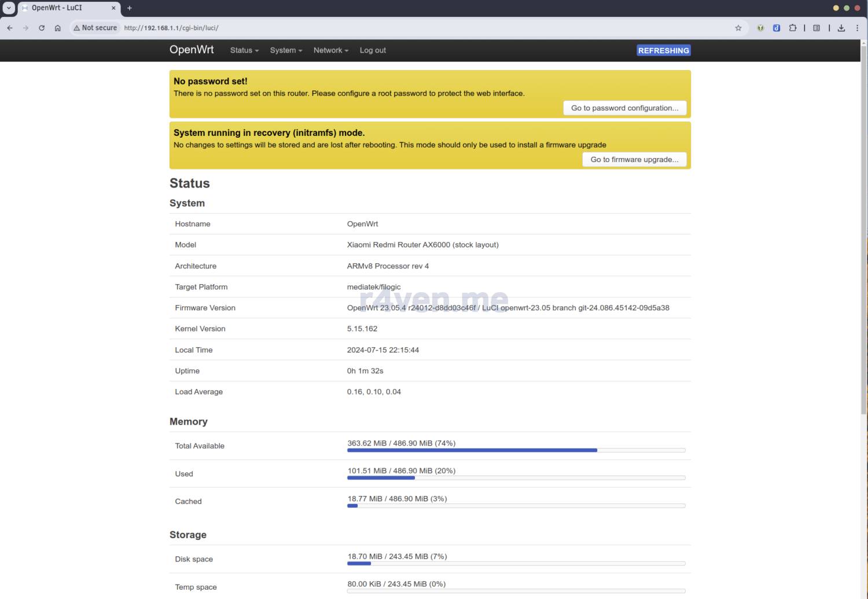Open the extensions puzzle-piece icon

(x=793, y=28)
